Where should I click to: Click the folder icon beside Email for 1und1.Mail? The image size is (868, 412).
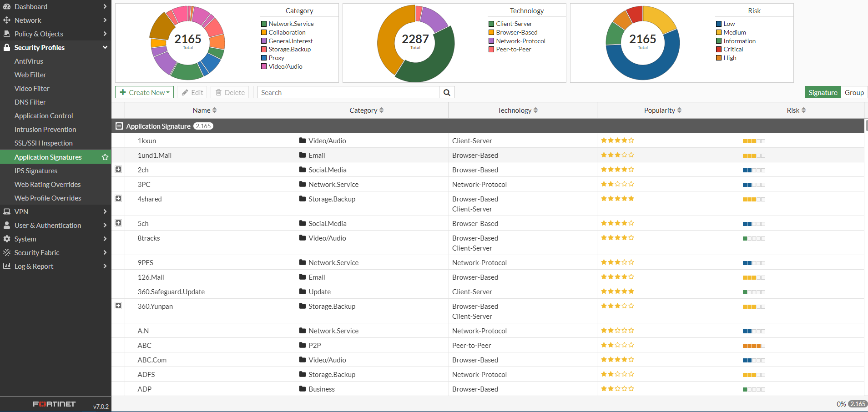pyautogui.click(x=303, y=156)
